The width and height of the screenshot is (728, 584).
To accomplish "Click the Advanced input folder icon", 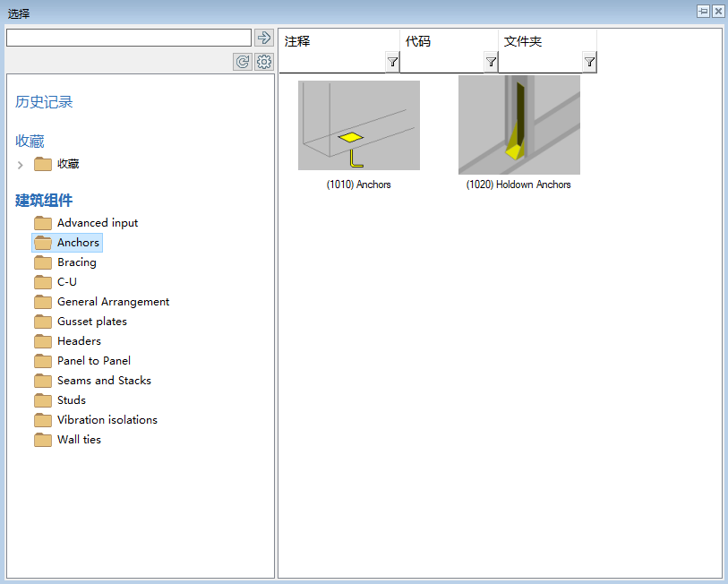I will tap(43, 223).
